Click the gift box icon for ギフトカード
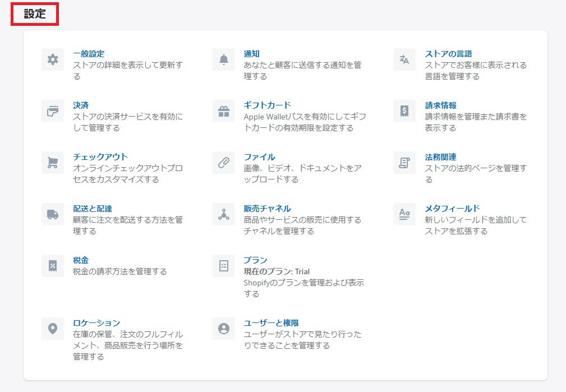The image size is (566, 392). click(x=223, y=111)
